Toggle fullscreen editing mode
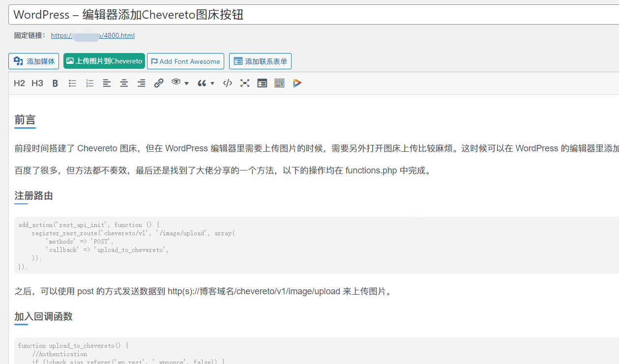This screenshot has width=619, height=364. (x=245, y=83)
